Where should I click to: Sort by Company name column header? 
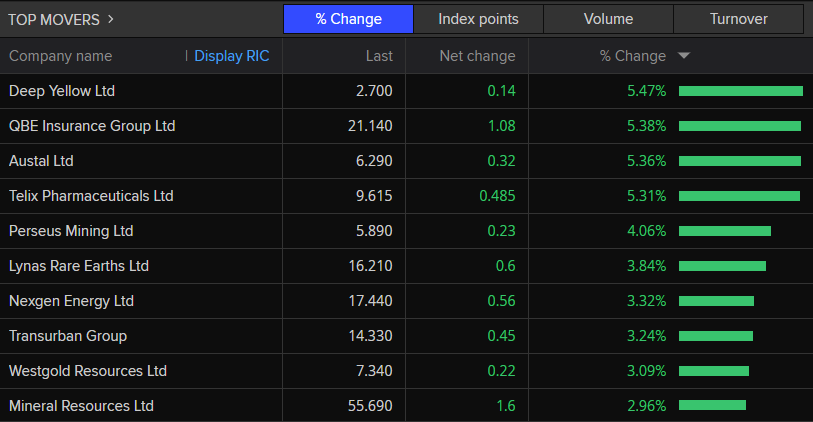(x=60, y=56)
